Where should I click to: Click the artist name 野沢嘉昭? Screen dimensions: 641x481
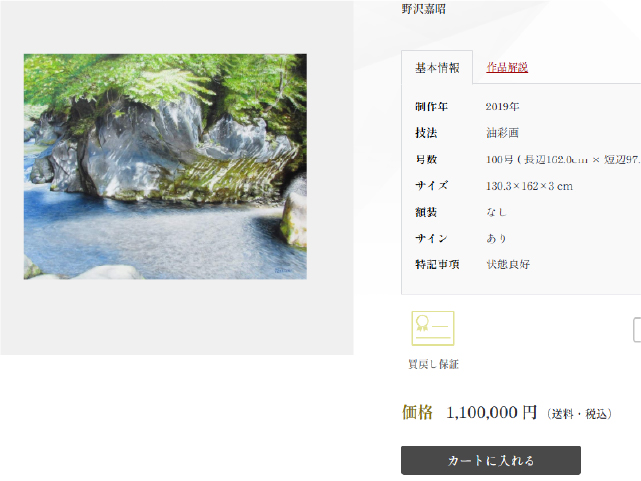point(424,9)
